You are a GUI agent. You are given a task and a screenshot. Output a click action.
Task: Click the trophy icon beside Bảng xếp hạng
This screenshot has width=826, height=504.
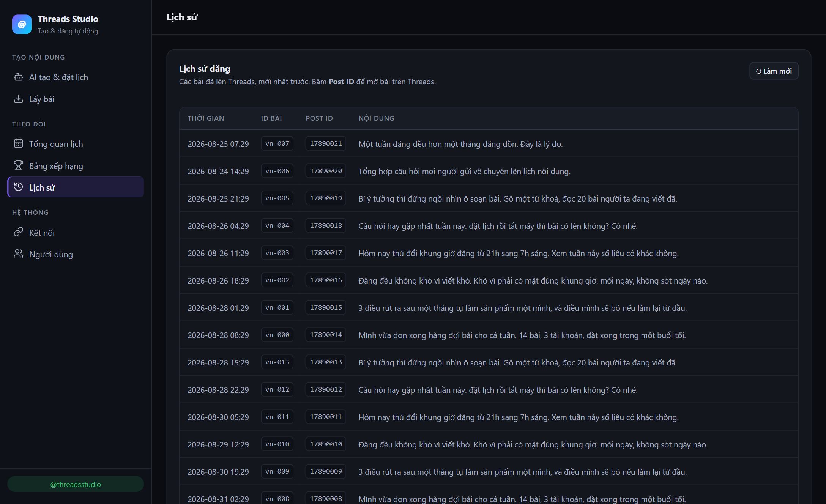[x=18, y=165]
